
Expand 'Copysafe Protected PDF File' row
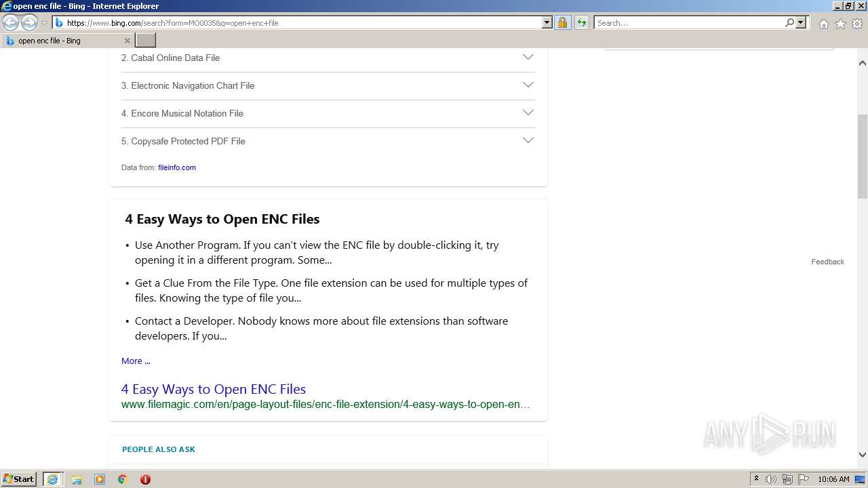click(x=328, y=141)
